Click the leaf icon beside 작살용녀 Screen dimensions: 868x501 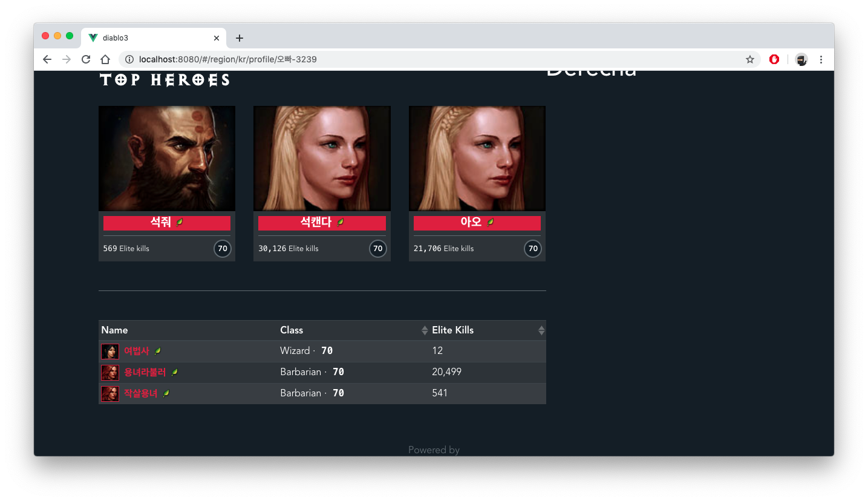point(166,393)
